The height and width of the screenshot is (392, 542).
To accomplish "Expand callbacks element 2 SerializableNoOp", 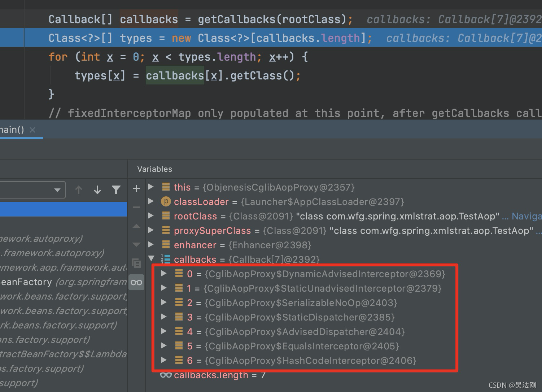I will pyautogui.click(x=164, y=302).
